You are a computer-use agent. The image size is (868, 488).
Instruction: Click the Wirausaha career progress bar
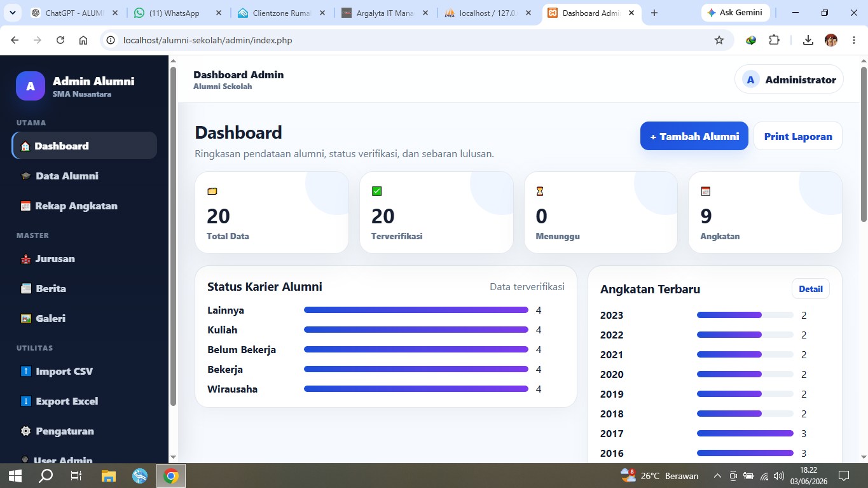[416, 389]
